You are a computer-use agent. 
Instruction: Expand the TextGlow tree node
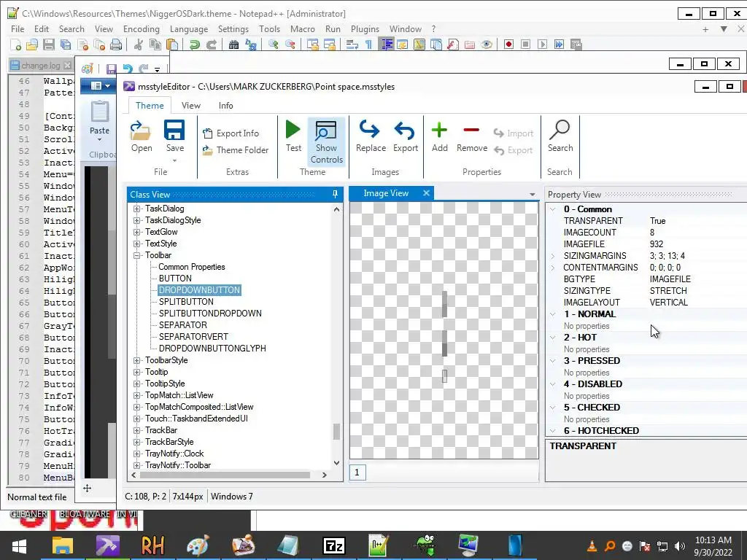coord(136,232)
